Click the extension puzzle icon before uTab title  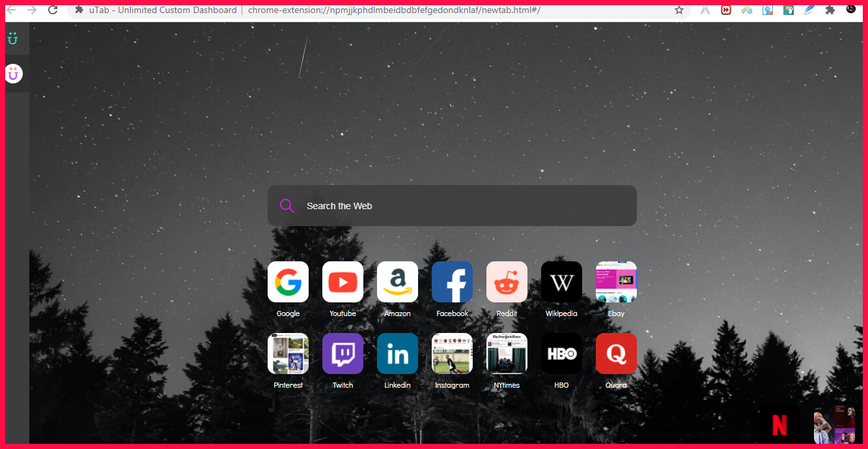79,10
